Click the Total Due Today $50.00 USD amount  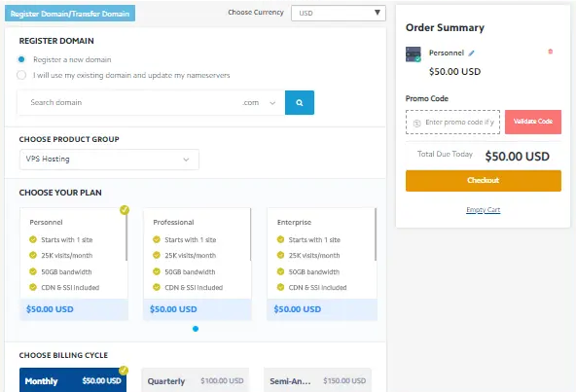518,157
